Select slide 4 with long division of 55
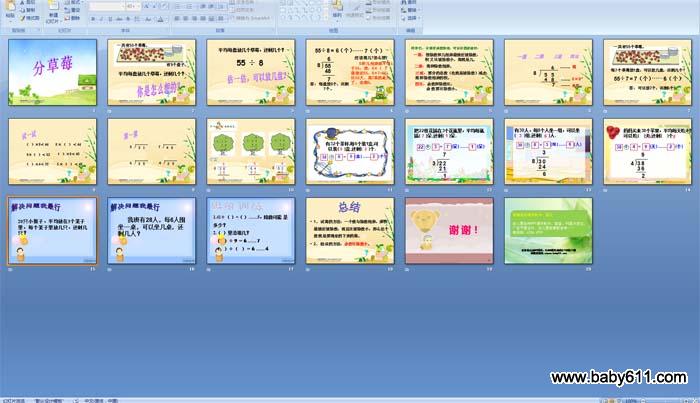Image resolution: width=700 pixels, height=403 pixels. coord(350,72)
